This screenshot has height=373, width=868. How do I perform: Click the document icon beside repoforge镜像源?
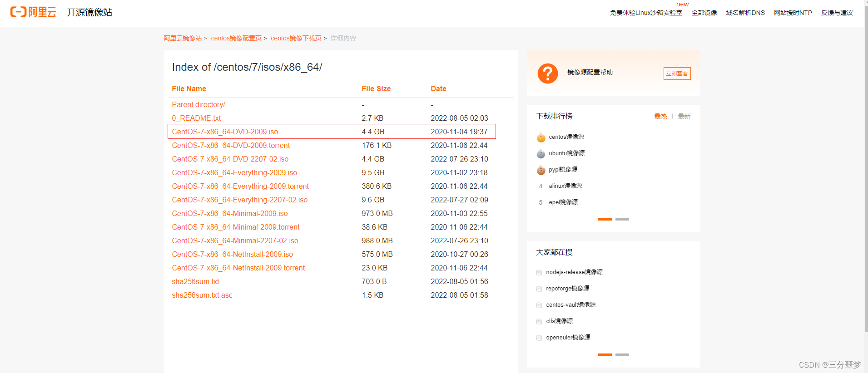pyautogui.click(x=539, y=289)
